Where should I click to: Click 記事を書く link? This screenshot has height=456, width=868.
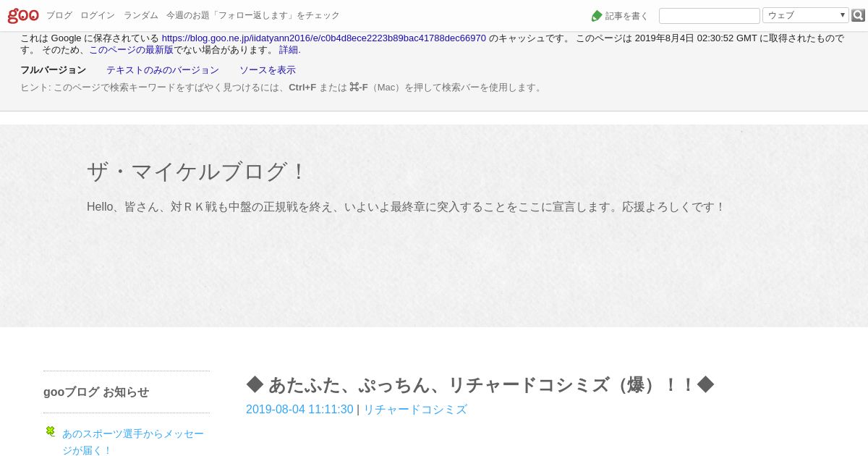tap(626, 16)
